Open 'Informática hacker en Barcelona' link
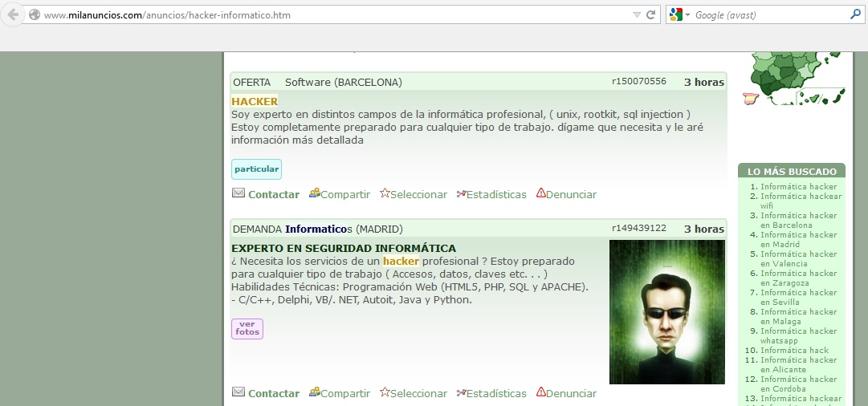The width and height of the screenshot is (868, 406). [x=799, y=220]
